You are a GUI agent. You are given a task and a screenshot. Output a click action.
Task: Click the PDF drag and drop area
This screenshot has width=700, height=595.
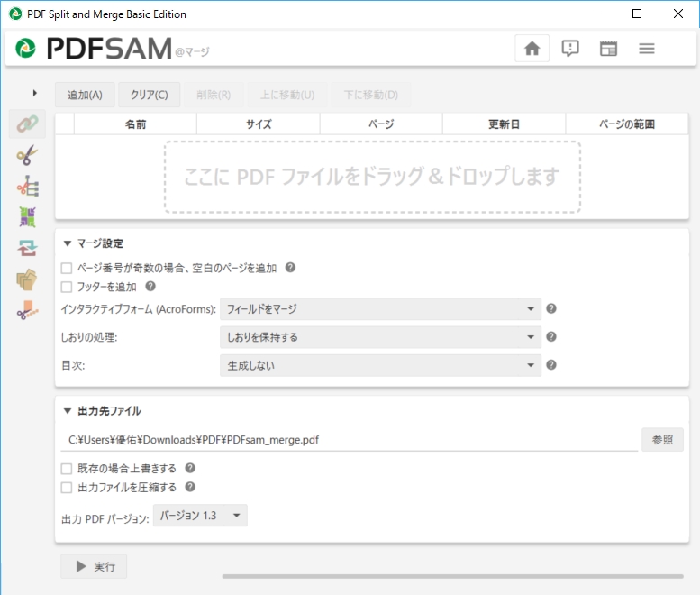coord(372,177)
